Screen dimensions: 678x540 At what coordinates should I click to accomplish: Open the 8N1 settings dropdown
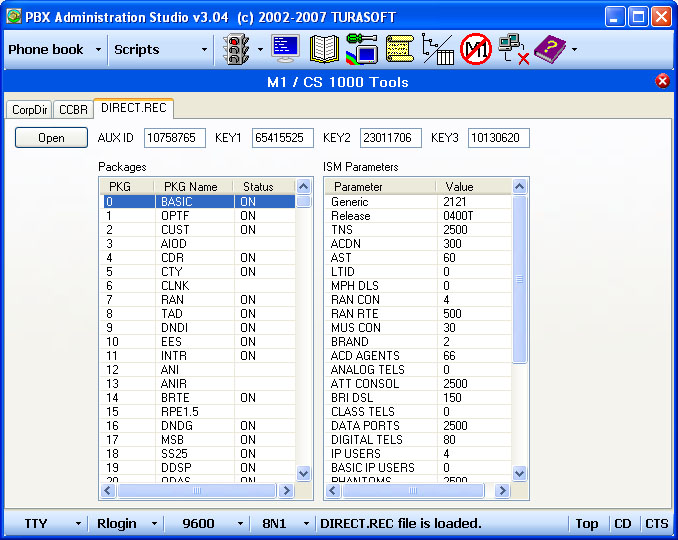click(306, 524)
